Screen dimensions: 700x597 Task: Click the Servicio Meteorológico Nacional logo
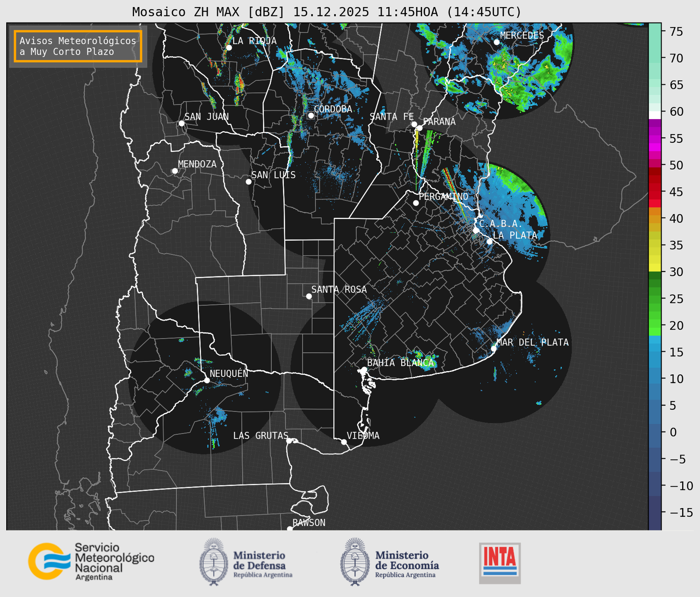click(x=91, y=561)
